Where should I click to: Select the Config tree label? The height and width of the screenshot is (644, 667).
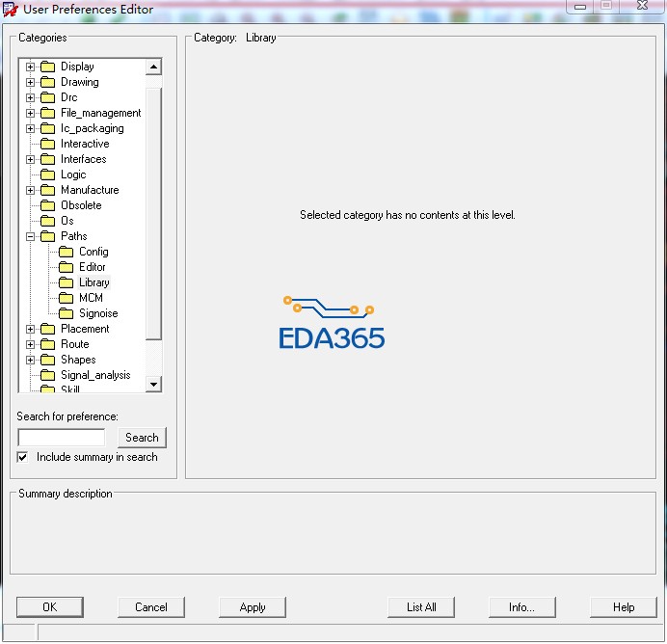pos(93,252)
